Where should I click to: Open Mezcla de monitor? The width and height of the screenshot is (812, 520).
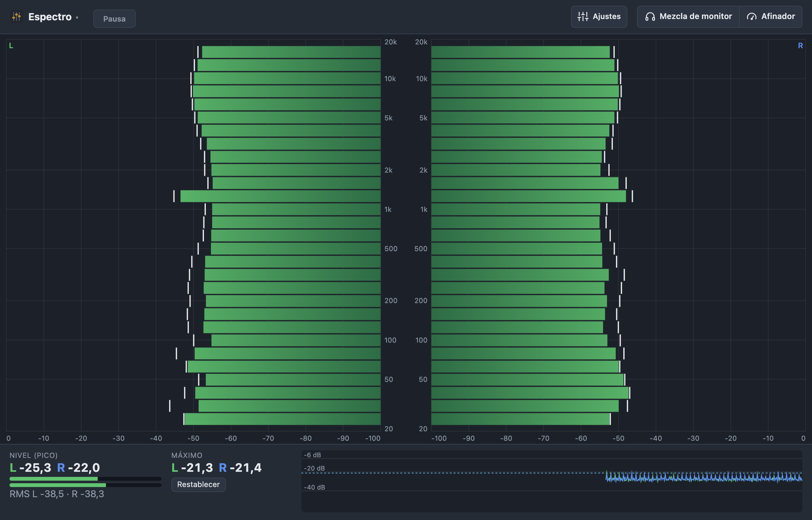point(688,17)
